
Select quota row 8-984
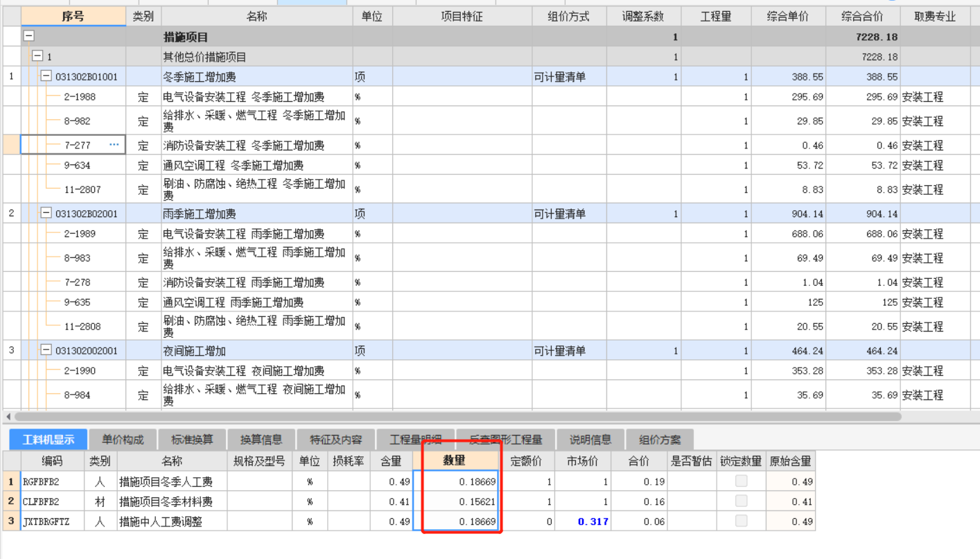(x=78, y=395)
